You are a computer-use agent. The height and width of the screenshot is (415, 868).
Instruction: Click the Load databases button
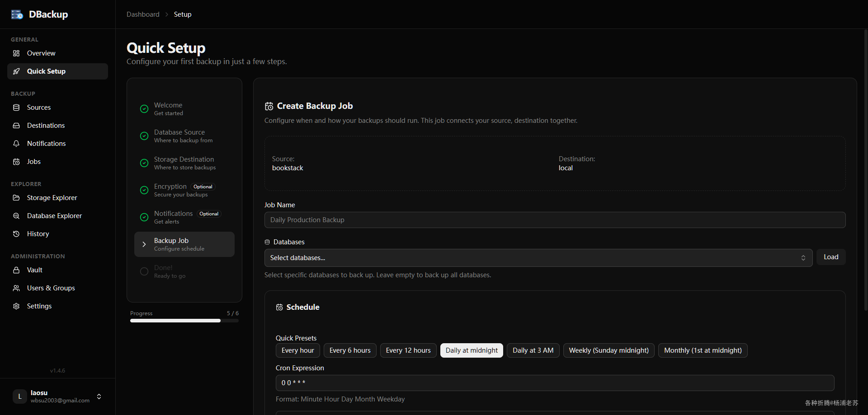[x=830, y=257]
